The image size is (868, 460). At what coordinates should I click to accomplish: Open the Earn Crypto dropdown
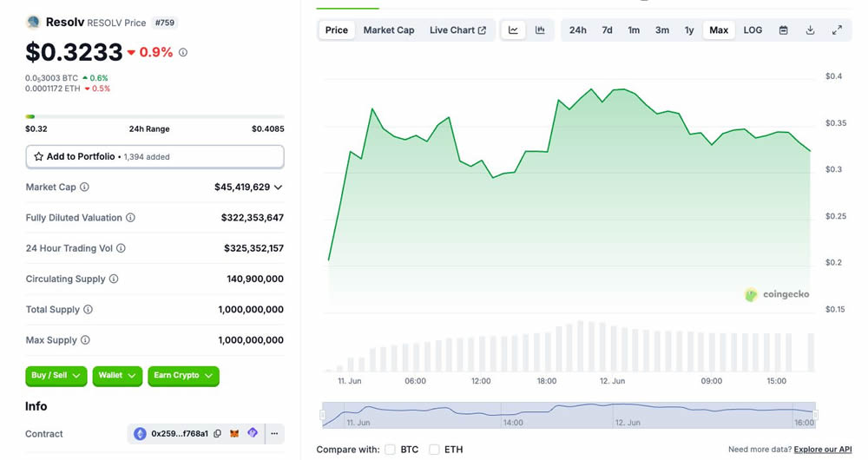pyautogui.click(x=183, y=376)
